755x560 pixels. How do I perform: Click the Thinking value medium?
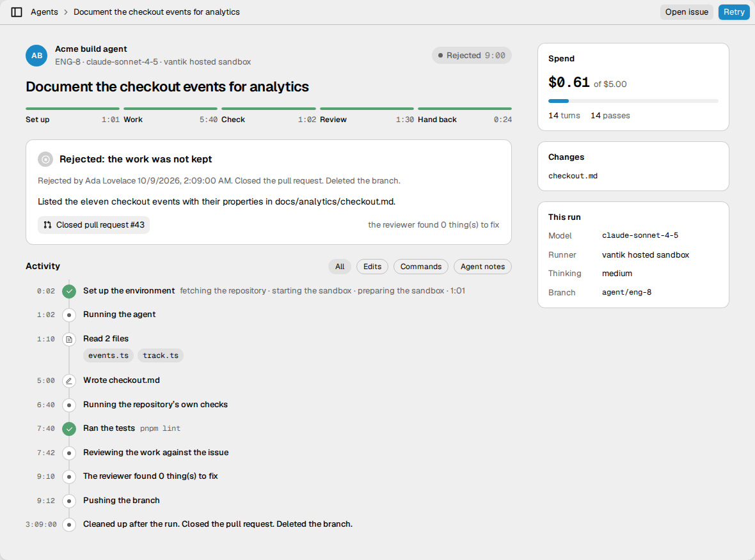(617, 273)
